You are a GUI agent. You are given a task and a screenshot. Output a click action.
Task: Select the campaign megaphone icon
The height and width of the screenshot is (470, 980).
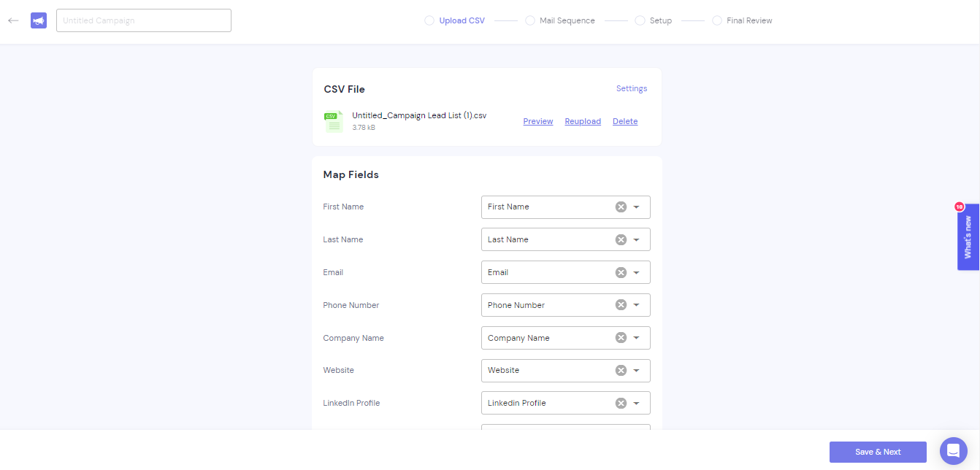(x=38, y=20)
